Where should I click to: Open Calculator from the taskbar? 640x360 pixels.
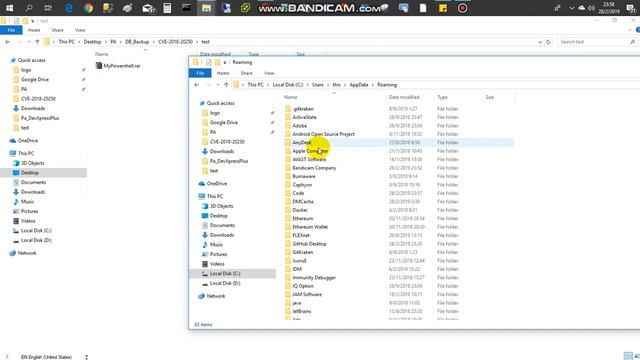click(167, 8)
